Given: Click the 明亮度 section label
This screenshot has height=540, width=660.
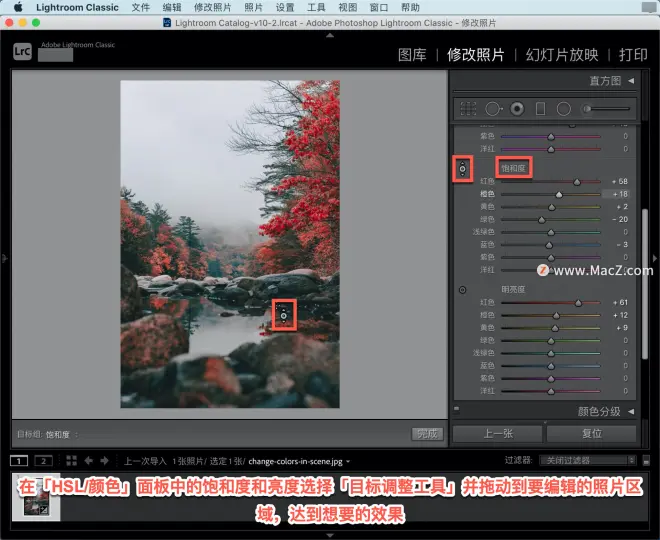Looking at the screenshot, I should [513, 289].
